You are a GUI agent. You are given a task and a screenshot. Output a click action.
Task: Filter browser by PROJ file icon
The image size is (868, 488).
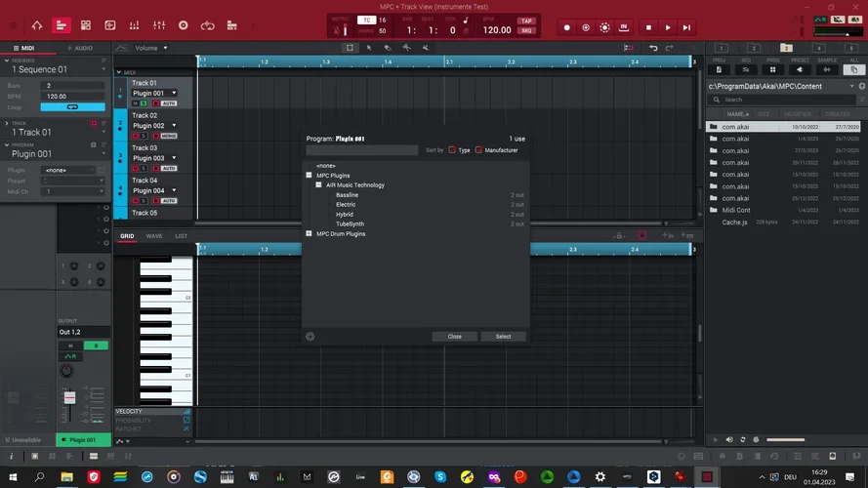(x=719, y=69)
